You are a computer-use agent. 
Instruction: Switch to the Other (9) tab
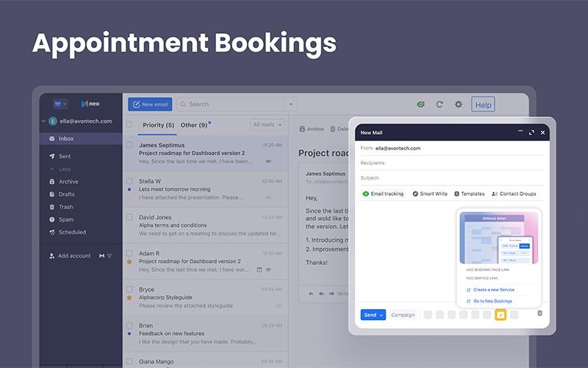tap(194, 125)
